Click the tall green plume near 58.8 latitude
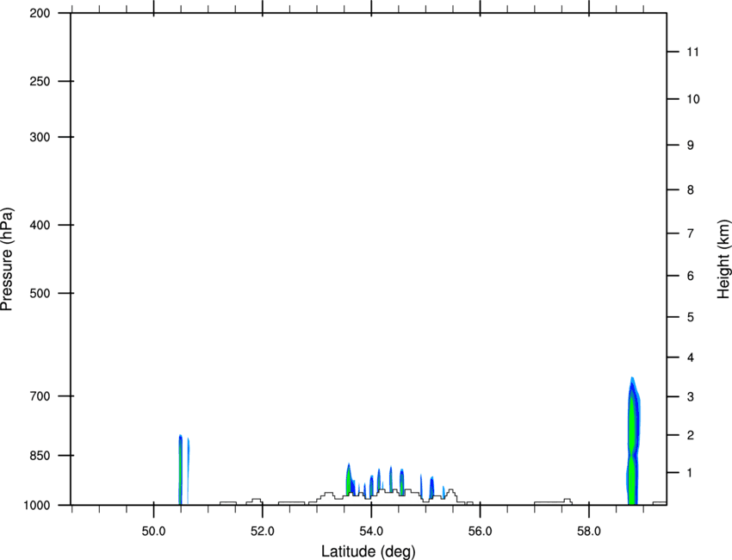This screenshot has width=732, height=560. (x=633, y=441)
